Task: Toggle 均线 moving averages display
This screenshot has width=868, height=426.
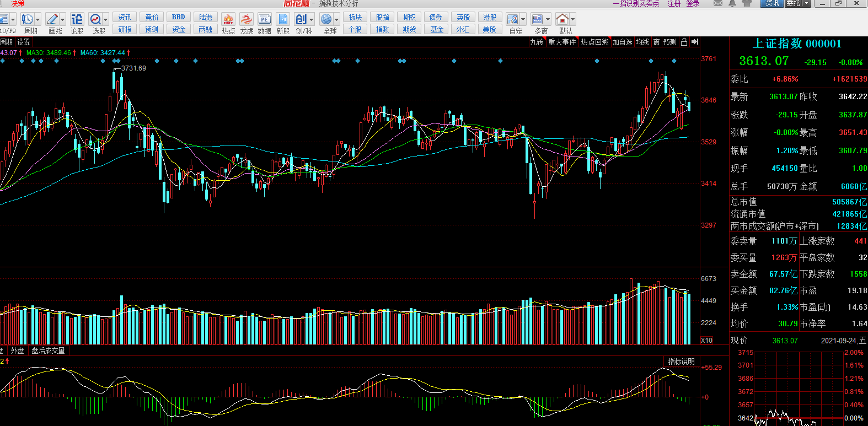Action: coord(642,42)
